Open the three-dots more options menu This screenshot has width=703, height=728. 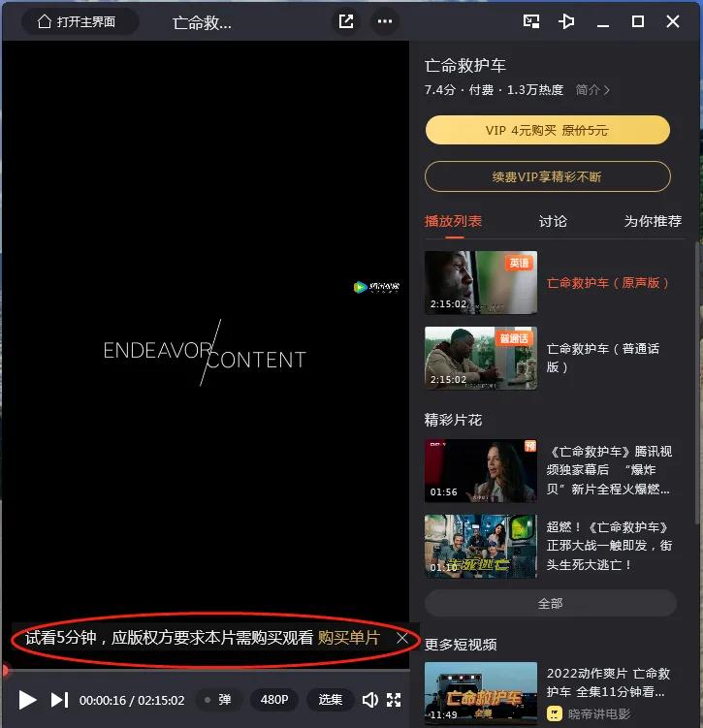(384, 21)
